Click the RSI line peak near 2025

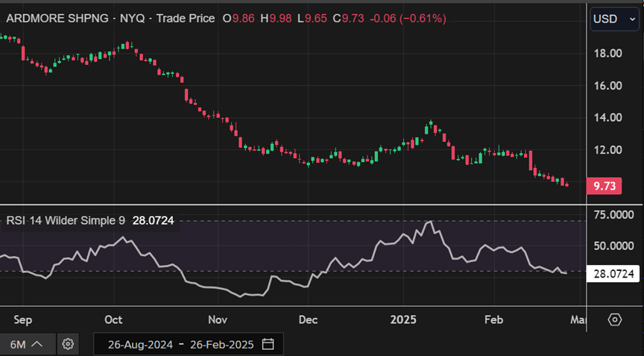429,222
